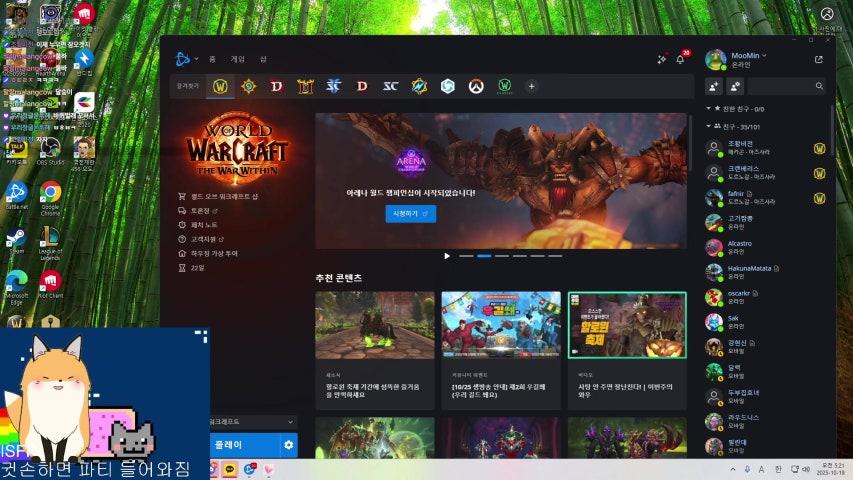Viewport: 853px width, 480px height.
Task: Select the Diablo icon left of SC icon
Action: (x=362, y=87)
